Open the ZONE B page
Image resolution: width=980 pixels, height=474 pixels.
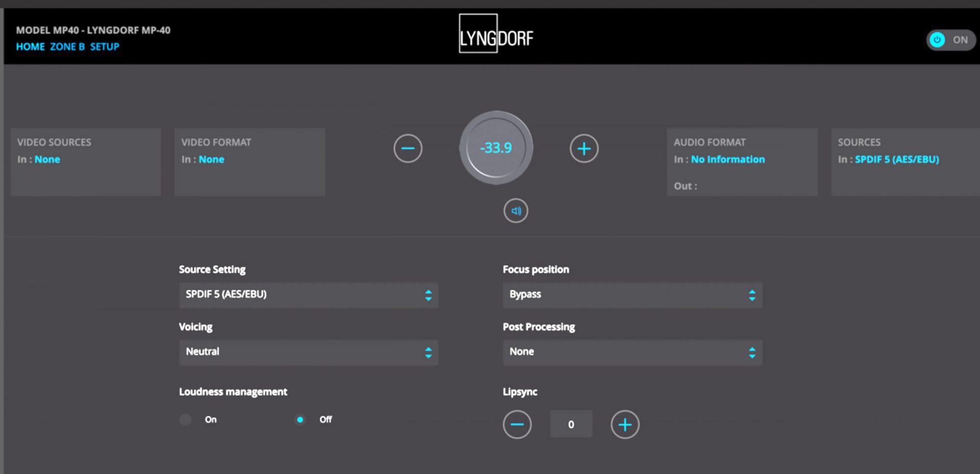[x=67, y=46]
